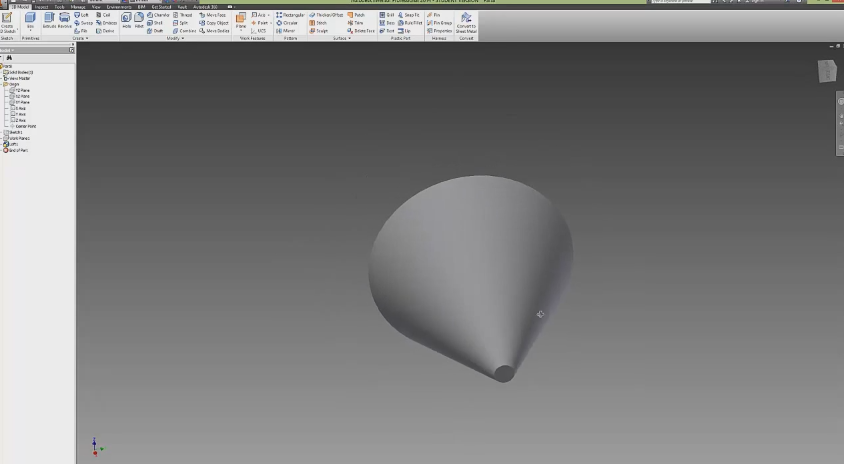Apply a Circular pattern

click(x=287, y=23)
